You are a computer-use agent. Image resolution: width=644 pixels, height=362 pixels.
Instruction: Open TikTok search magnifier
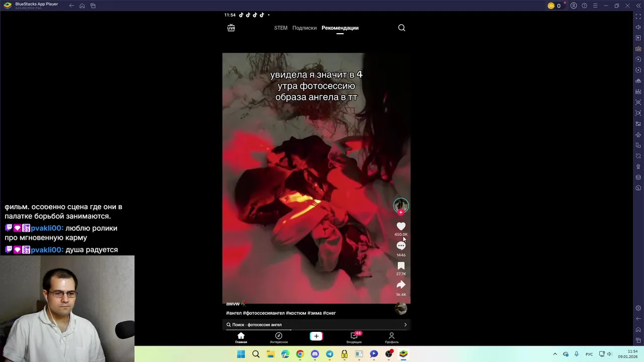[401, 28]
